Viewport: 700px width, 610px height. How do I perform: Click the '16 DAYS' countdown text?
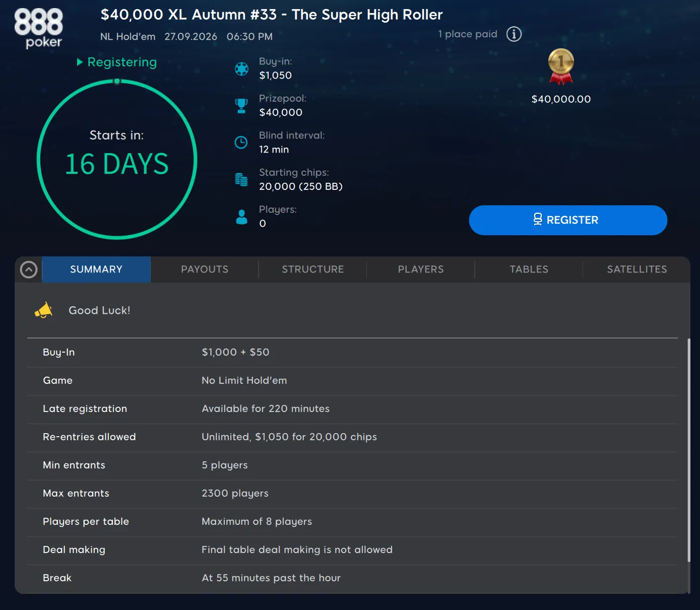117,164
